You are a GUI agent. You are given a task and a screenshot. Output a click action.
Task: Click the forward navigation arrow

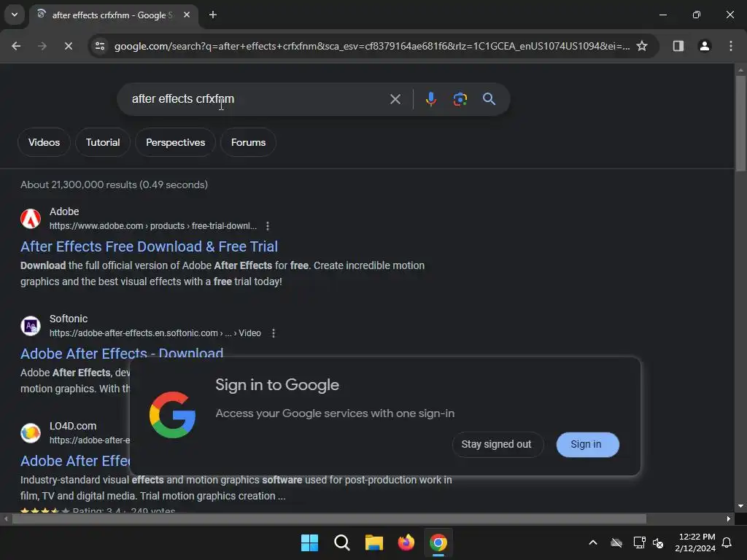click(42, 46)
